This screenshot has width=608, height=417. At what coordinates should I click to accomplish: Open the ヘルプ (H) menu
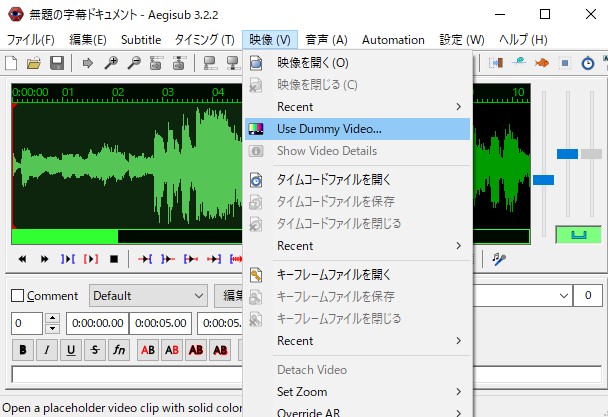click(x=523, y=40)
